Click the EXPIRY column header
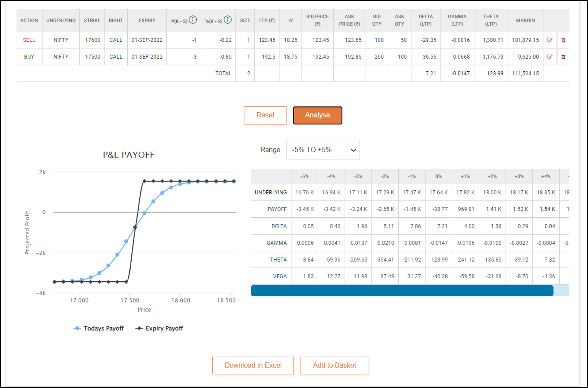588x388 pixels. [147, 20]
